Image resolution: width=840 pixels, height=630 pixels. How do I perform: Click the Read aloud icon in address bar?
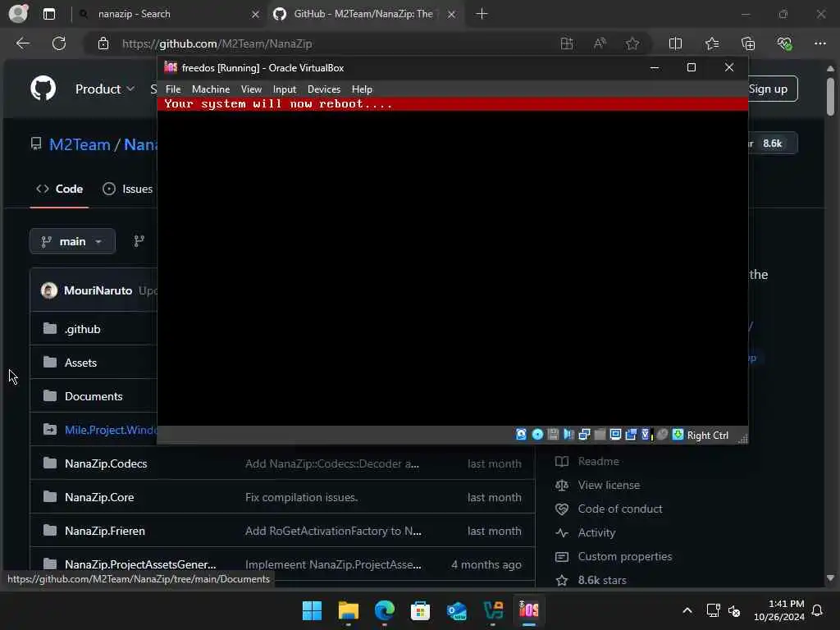tap(600, 44)
